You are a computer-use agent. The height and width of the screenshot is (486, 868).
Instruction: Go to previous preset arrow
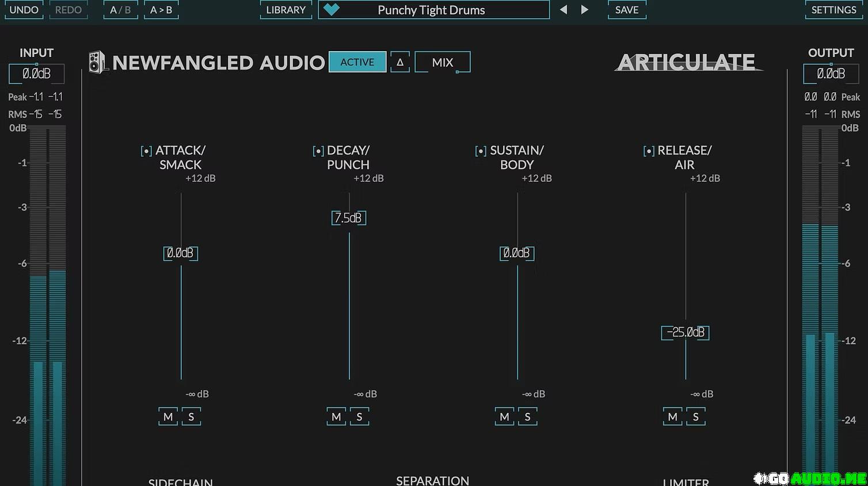[x=564, y=10]
